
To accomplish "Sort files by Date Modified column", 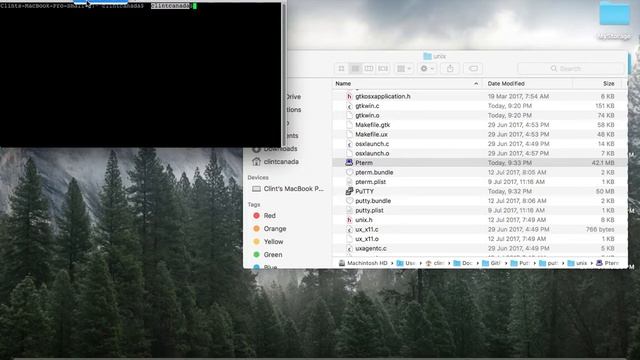I will 506,83.
